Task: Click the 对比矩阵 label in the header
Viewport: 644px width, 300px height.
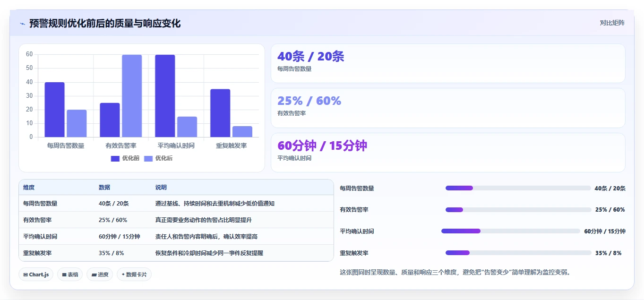Action: (612, 23)
